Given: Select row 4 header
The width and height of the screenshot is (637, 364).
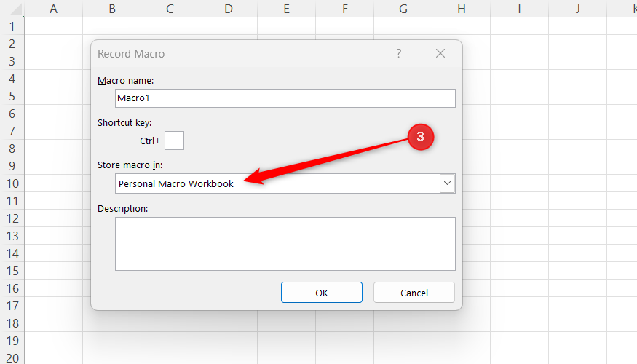Looking at the screenshot, I should coord(12,79).
